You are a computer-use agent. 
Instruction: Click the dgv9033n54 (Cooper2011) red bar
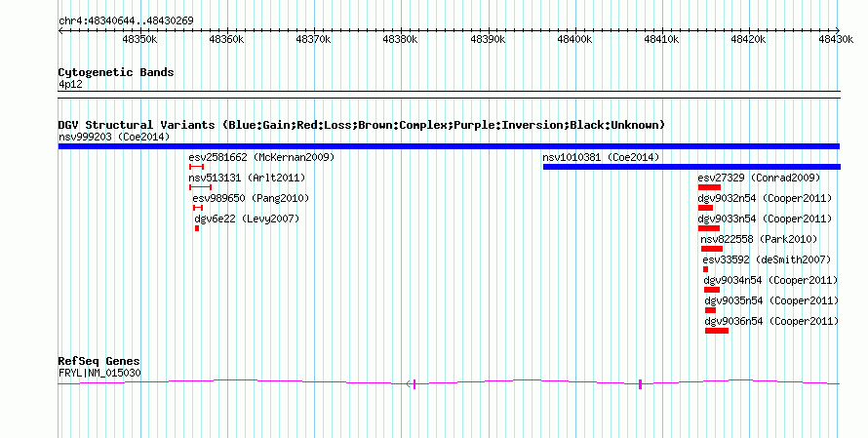tap(709, 228)
